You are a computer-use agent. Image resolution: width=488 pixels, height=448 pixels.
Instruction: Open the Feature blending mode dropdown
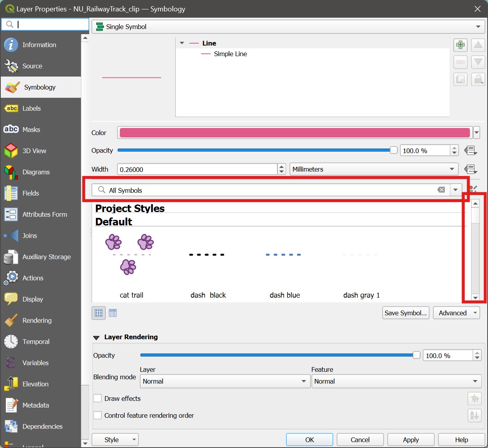pyautogui.click(x=396, y=381)
